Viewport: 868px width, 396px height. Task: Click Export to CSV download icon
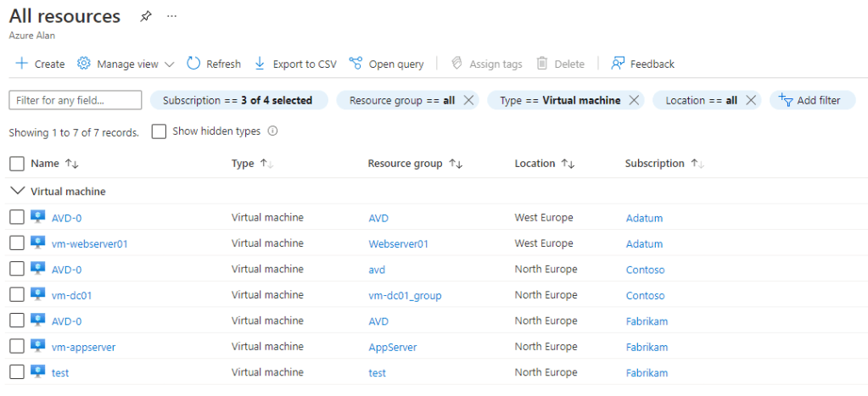point(260,64)
